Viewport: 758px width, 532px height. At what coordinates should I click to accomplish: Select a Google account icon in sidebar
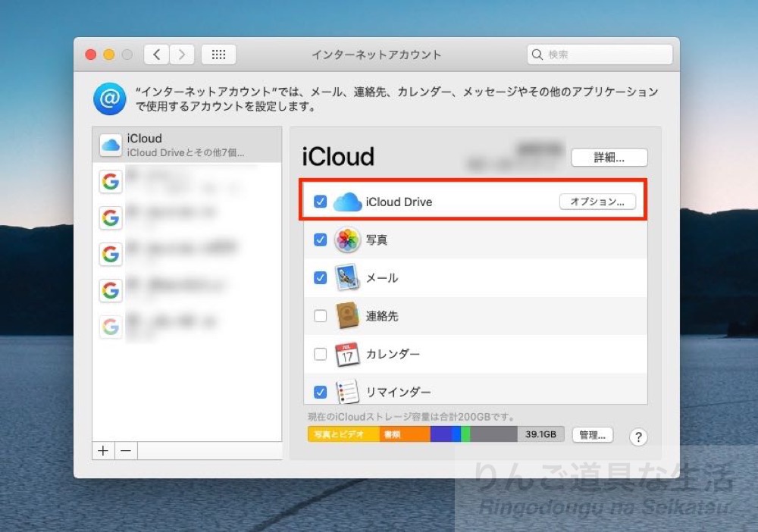pyautogui.click(x=110, y=181)
